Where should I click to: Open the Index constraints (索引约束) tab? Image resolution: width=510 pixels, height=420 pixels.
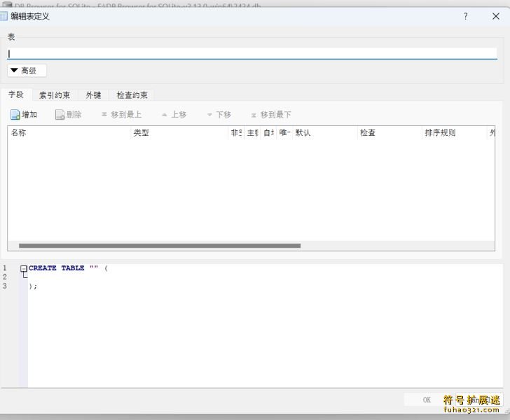click(x=55, y=95)
